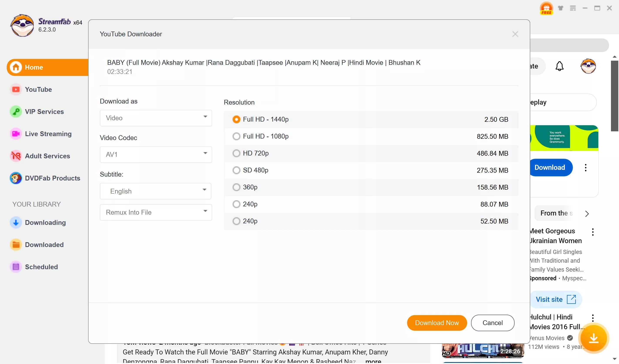
Task: Click the 825.50 MB file size
Action: tap(492, 137)
